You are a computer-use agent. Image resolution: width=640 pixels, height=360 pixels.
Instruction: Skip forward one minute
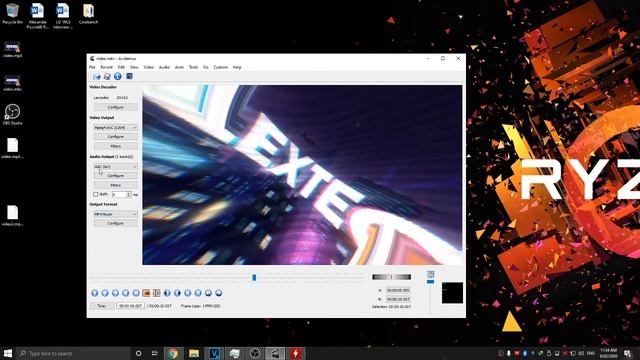click(219, 293)
